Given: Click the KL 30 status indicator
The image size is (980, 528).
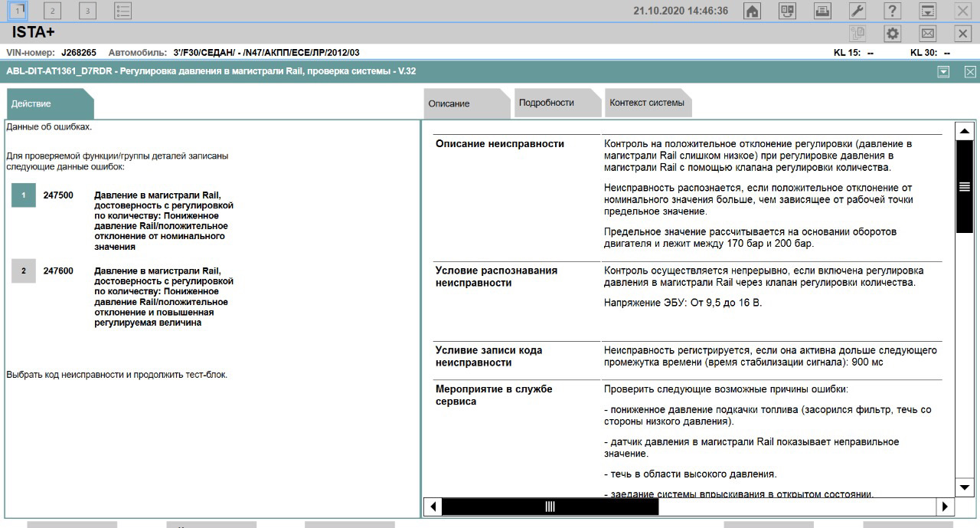Looking at the screenshot, I should (x=930, y=53).
